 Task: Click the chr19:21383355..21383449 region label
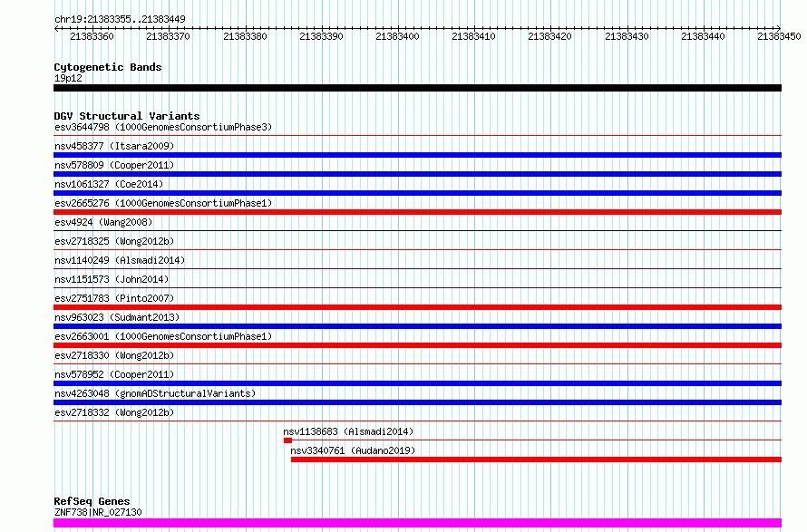pos(120,19)
